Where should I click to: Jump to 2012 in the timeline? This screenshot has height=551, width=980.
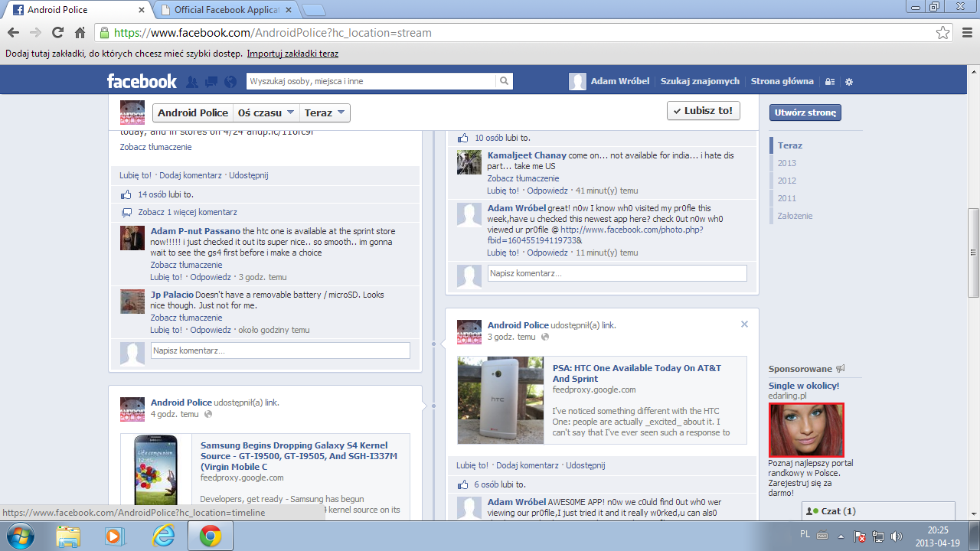[787, 181]
